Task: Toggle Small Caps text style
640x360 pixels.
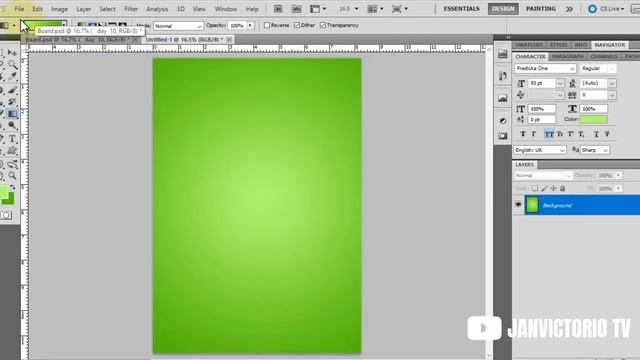Action: (560, 134)
